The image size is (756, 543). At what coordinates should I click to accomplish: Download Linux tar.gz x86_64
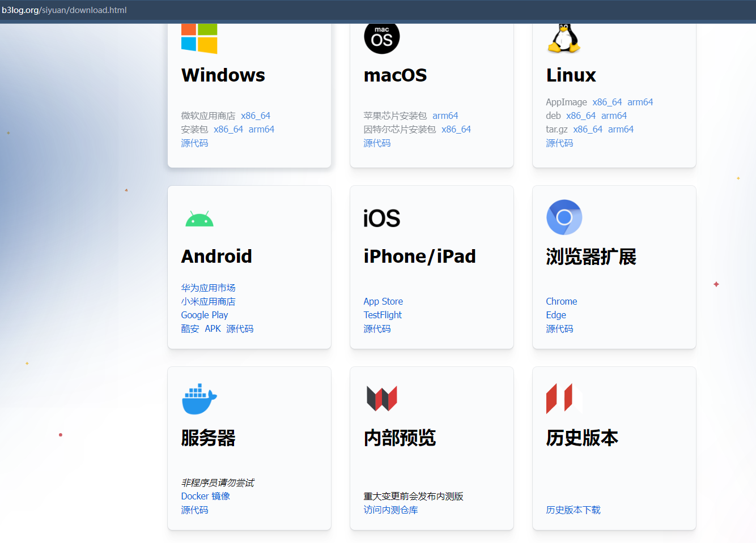(x=588, y=129)
